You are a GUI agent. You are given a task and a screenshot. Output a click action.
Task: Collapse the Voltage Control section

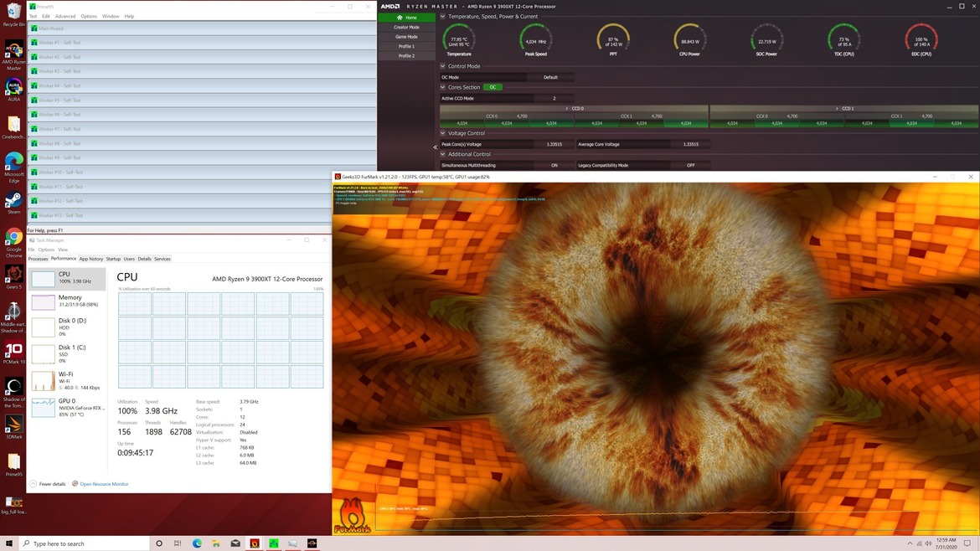[443, 133]
